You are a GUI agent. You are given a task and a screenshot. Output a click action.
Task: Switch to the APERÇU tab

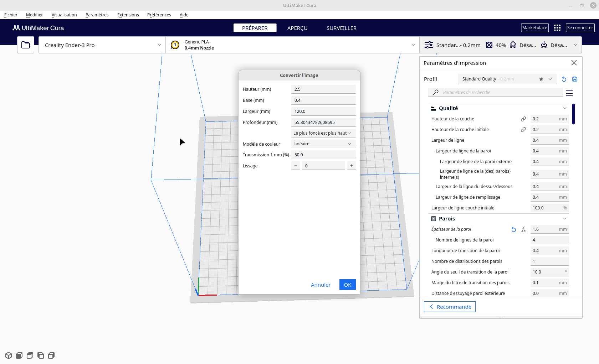(x=297, y=28)
